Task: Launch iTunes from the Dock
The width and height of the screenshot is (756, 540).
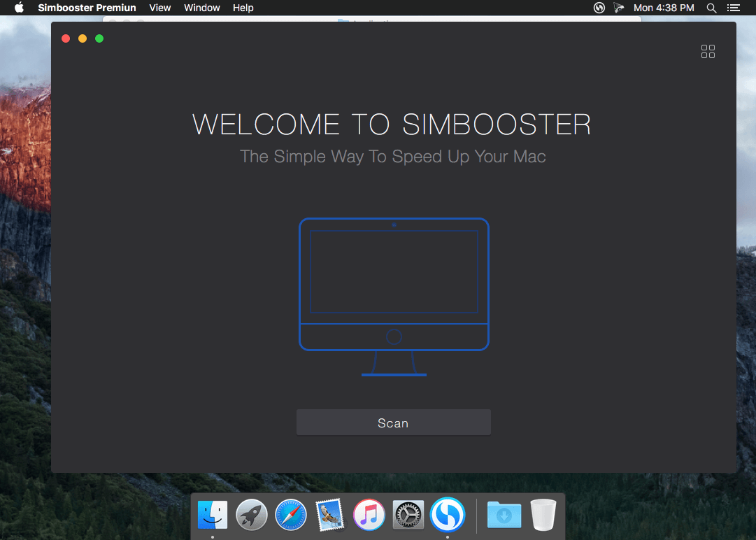Action: [x=369, y=514]
